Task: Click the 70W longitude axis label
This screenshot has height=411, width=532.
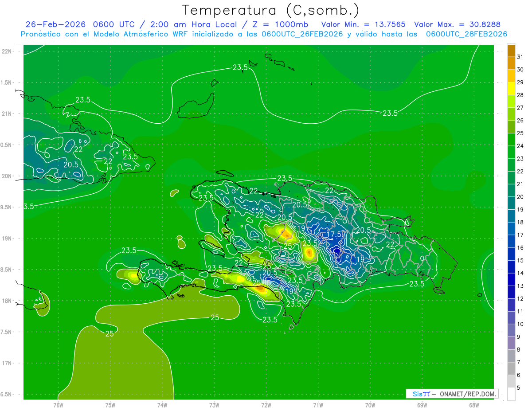Action: click(x=370, y=405)
